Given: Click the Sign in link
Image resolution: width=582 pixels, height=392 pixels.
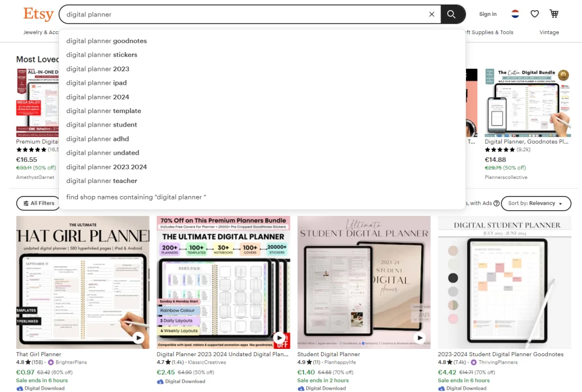Looking at the screenshot, I should 488,14.
